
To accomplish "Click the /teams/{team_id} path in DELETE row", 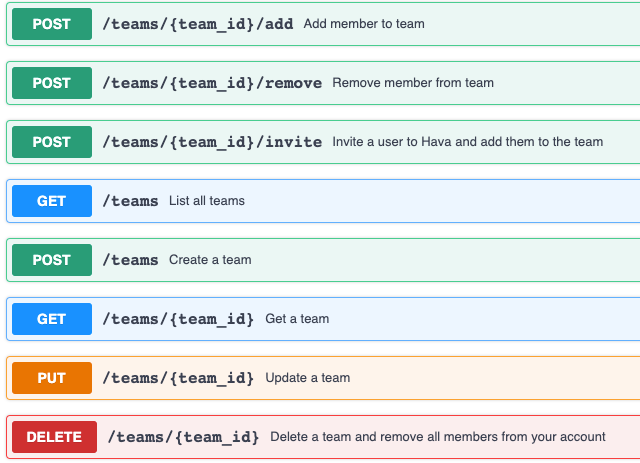I will tap(183, 437).
